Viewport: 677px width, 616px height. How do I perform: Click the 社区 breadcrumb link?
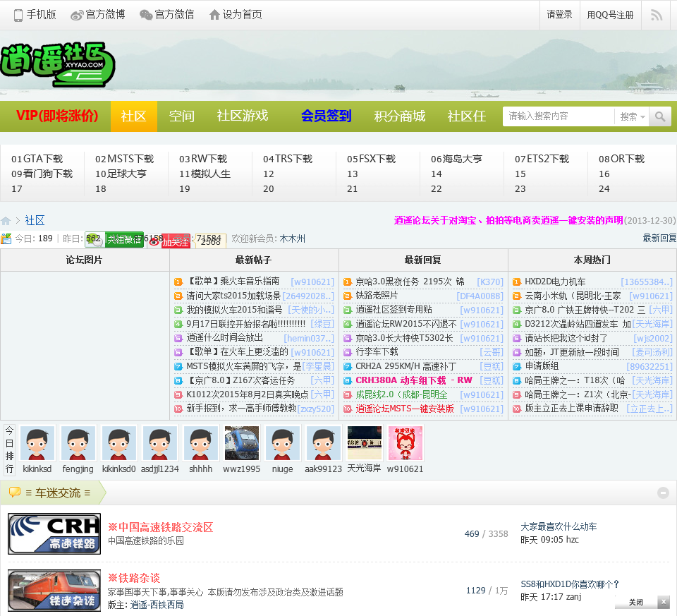pyautogui.click(x=35, y=221)
